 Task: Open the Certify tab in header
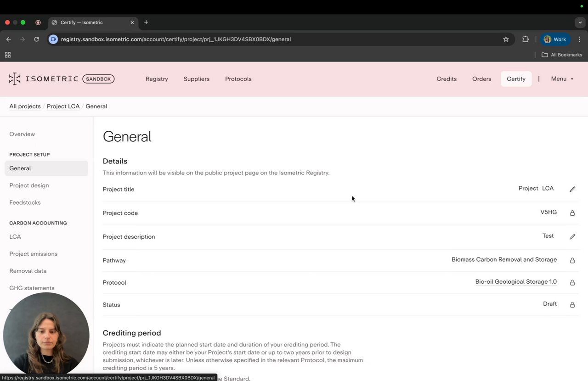click(x=516, y=79)
